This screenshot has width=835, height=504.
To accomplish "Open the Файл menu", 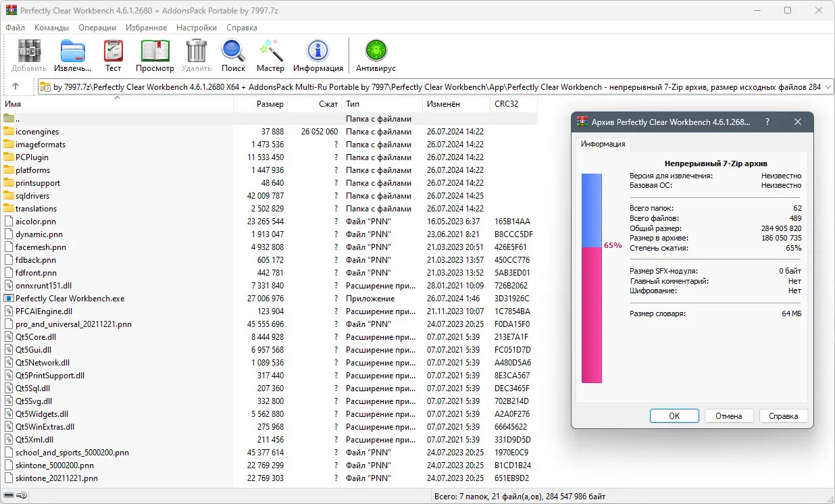I will [16, 28].
